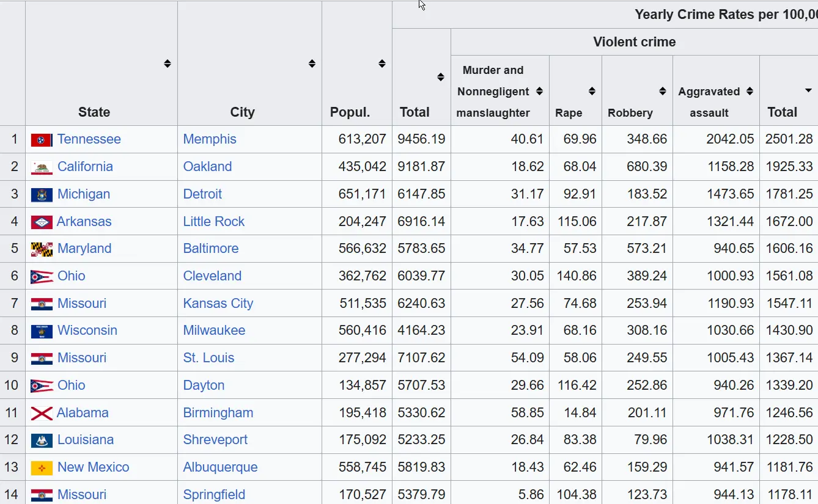Sort by Rape column header
The image size is (818, 504).
pyautogui.click(x=592, y=91)
